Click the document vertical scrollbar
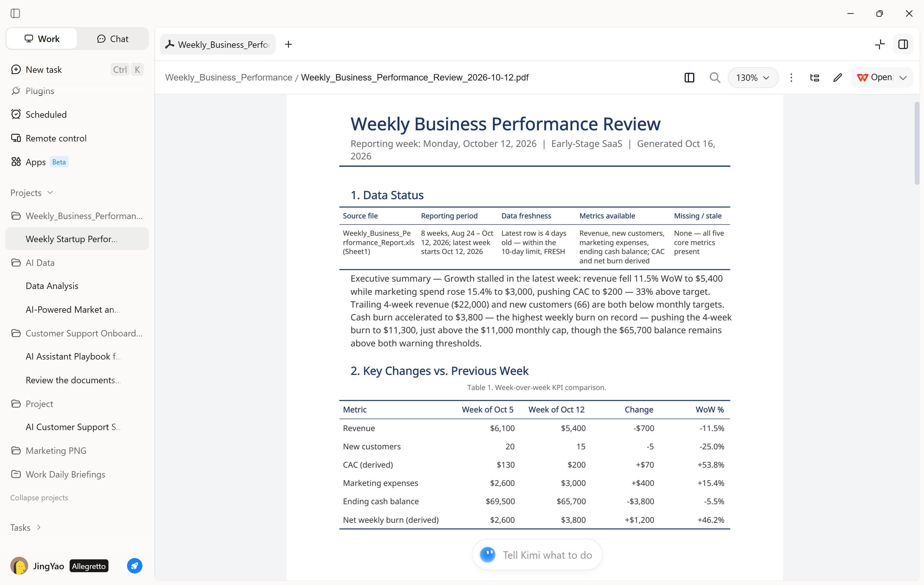924x585 pixels. [x=917, y=143]
